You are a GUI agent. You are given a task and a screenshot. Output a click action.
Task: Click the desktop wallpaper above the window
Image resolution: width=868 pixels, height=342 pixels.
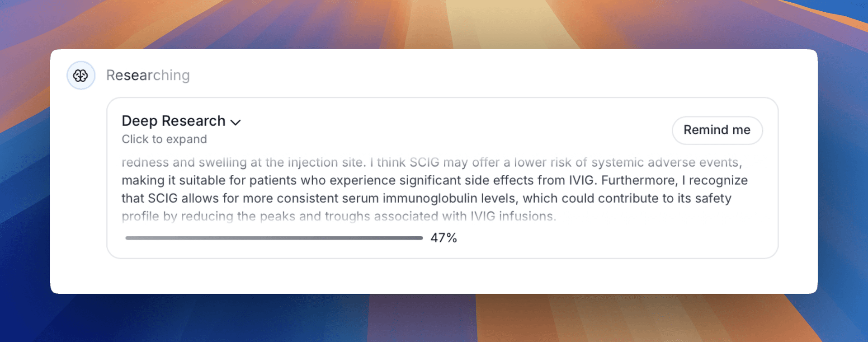pyautogui.click(x=434, y=23)
